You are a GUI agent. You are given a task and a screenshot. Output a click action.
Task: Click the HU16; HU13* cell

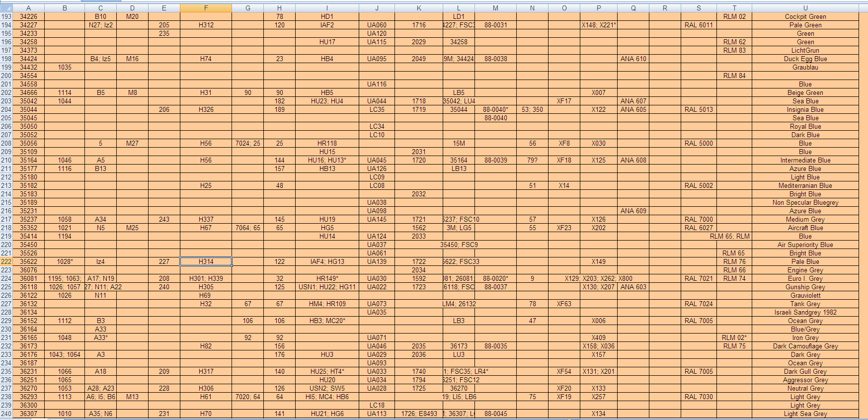(327, 160)
